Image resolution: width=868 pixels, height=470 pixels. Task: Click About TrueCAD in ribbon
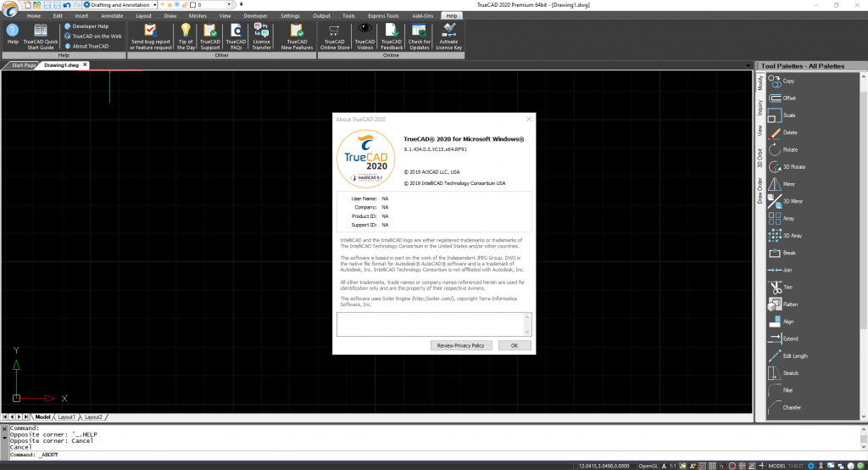click(x=87, y=46)
